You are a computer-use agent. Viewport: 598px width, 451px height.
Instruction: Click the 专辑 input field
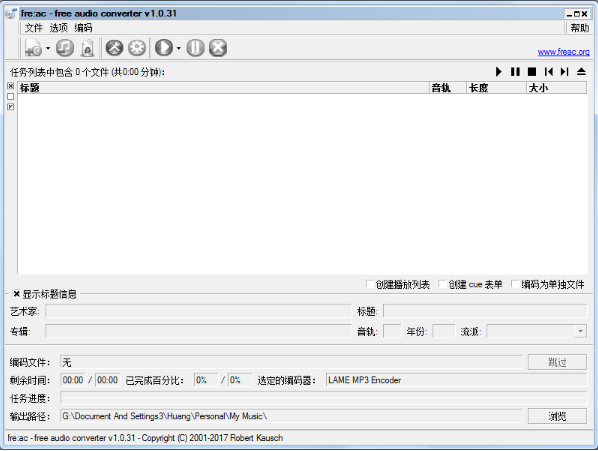(x=198, y=331)
